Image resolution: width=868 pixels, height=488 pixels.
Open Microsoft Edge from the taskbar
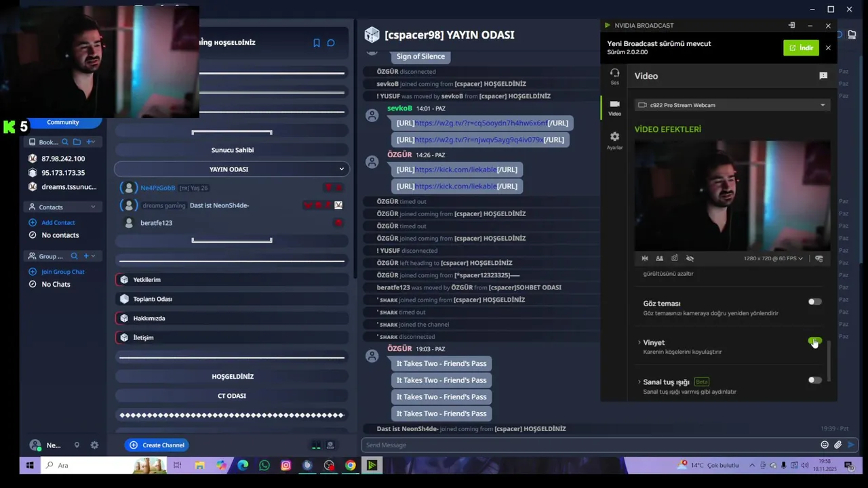[x=243, y=465]
